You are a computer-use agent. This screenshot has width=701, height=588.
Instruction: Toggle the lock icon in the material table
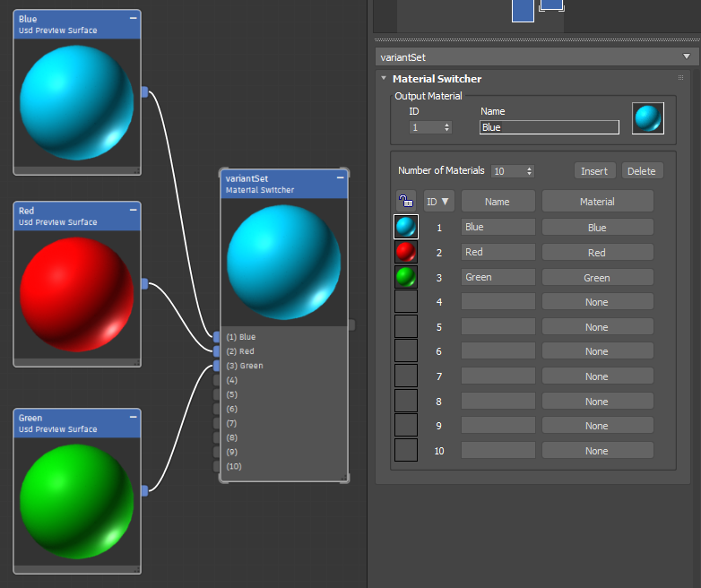coord(406,201)
